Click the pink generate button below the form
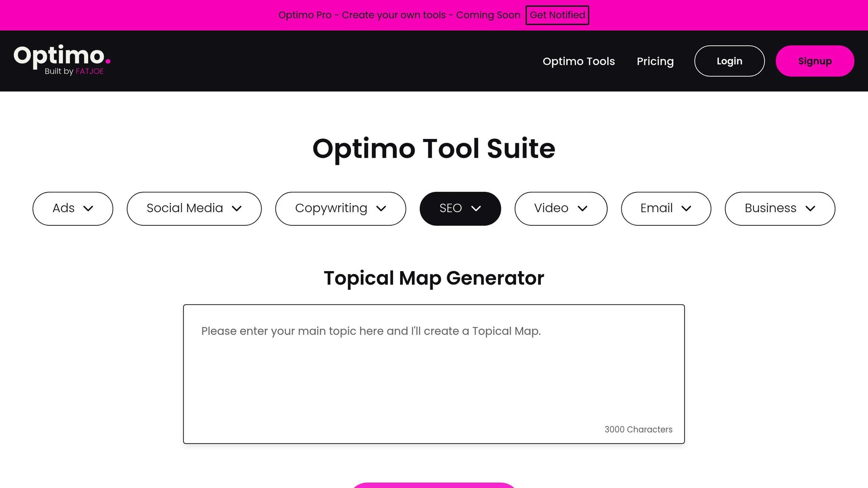 pyautogui.click(x=434, y=486)
